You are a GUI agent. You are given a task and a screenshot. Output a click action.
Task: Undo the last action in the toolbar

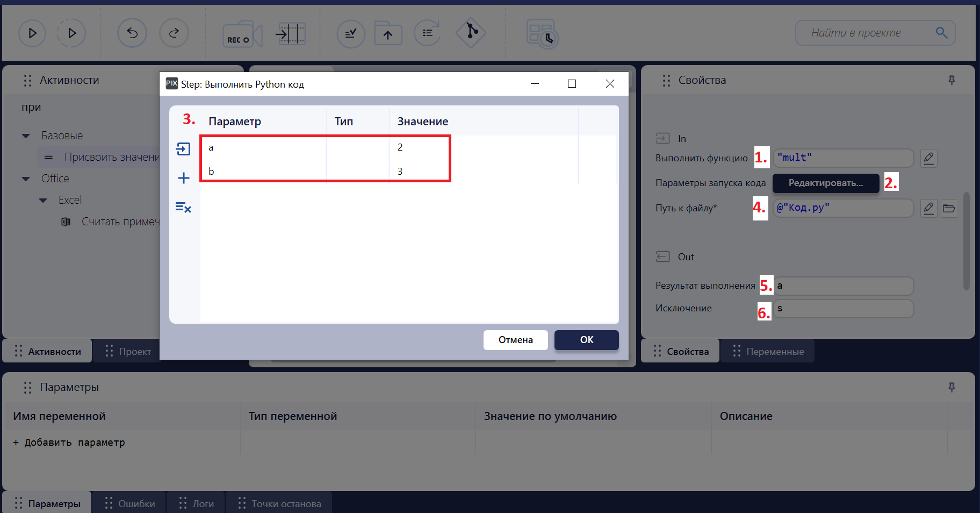(132, 33)
